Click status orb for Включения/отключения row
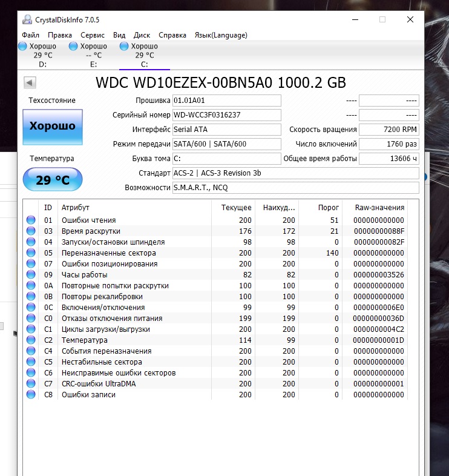449x476 pixels. tap(31, 307)
